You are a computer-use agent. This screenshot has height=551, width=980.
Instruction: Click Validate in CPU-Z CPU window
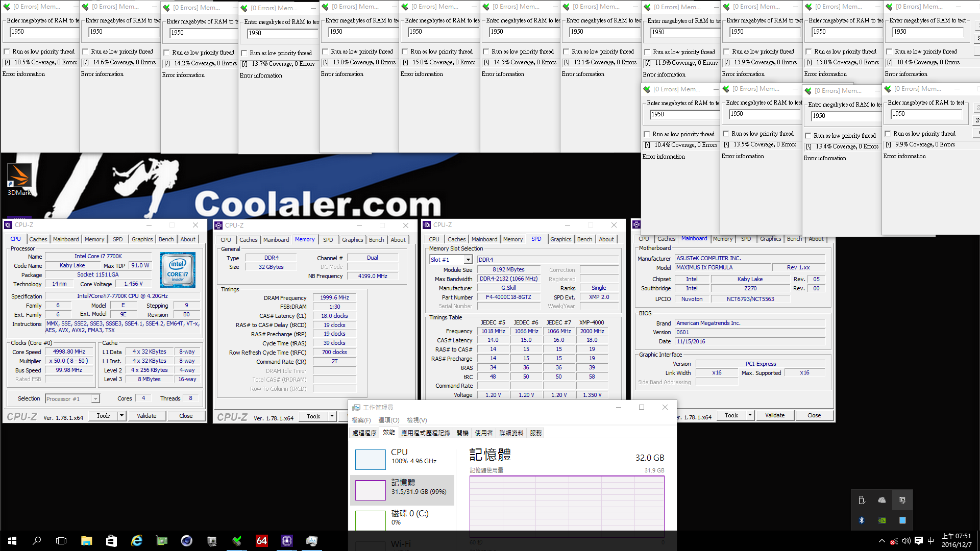tap(146, 416)
